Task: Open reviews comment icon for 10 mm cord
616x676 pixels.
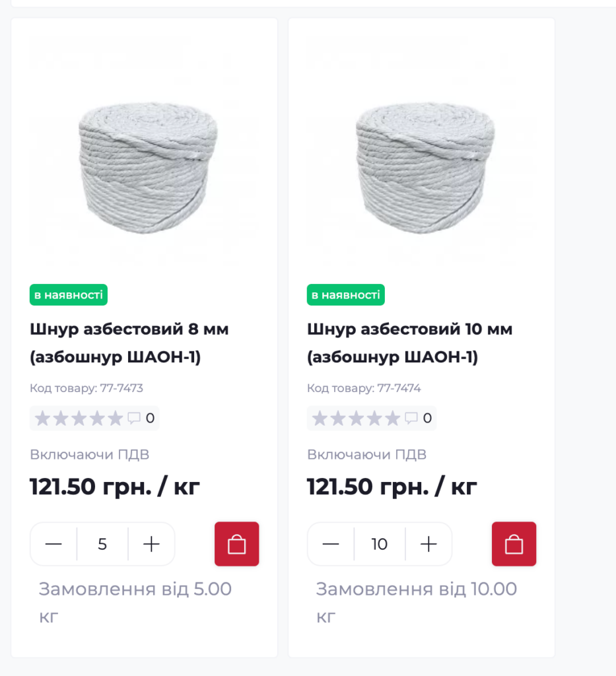Action: click(411, 418)
